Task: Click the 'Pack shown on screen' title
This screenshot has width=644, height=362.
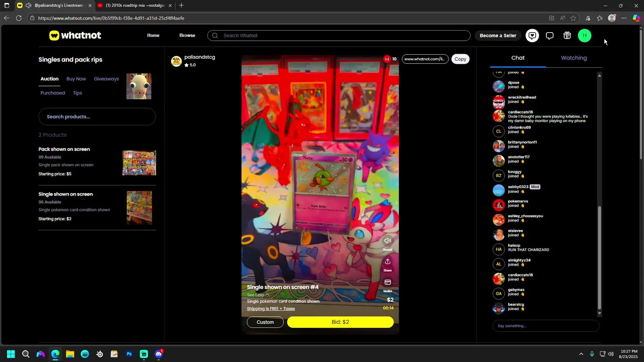Action: coord(64,149)
